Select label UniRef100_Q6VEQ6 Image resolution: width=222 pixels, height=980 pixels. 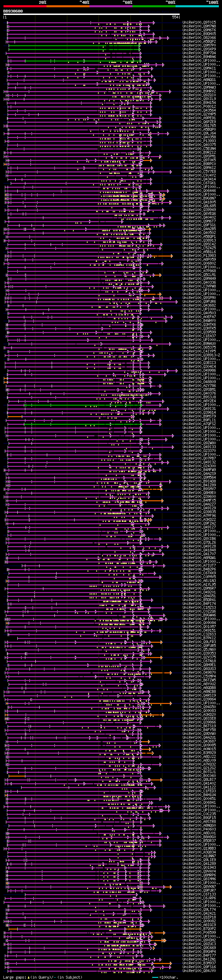pos(199,213)
